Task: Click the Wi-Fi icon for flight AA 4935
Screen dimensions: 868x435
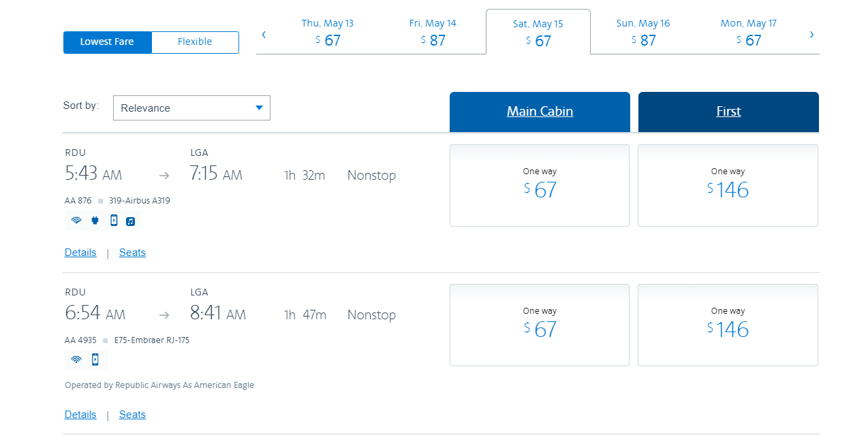Action: click(x=76, y=360)
